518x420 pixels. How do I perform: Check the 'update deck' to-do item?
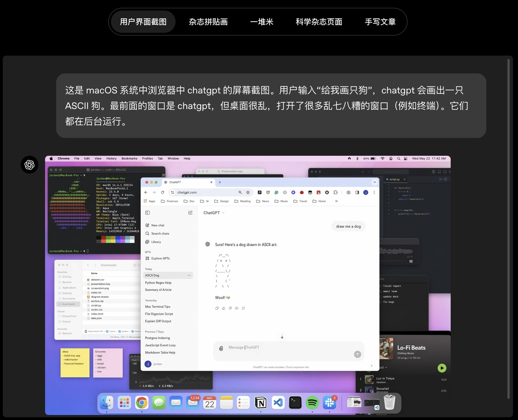tap(381, 297)
